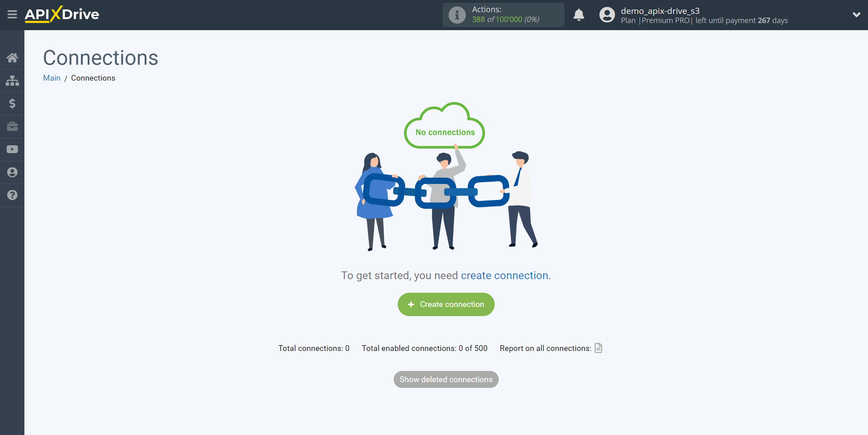
Task: Click the Home icon in sidebar
Action: 12,57
